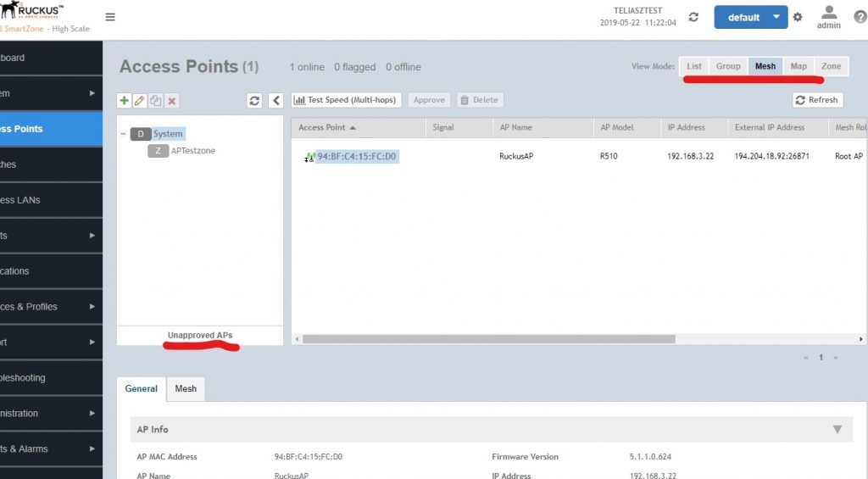
Task: Switch view mode to List
Action: (x=694, y=66)
